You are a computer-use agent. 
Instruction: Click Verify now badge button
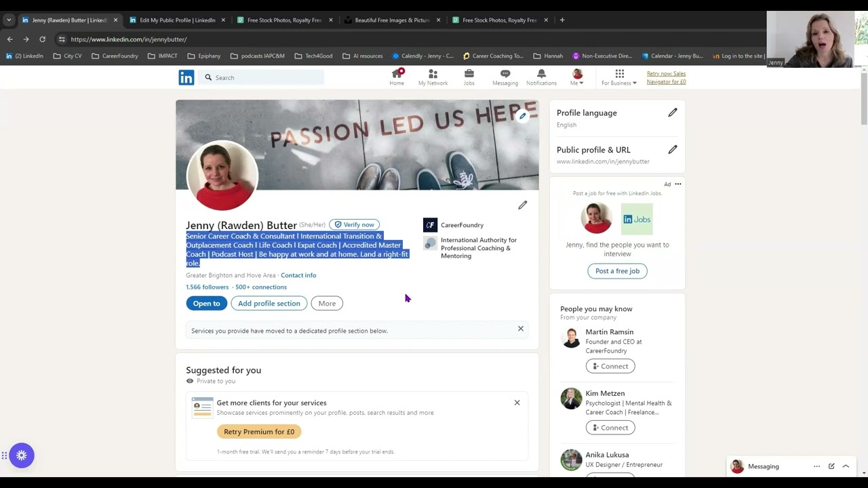(354, 224)
